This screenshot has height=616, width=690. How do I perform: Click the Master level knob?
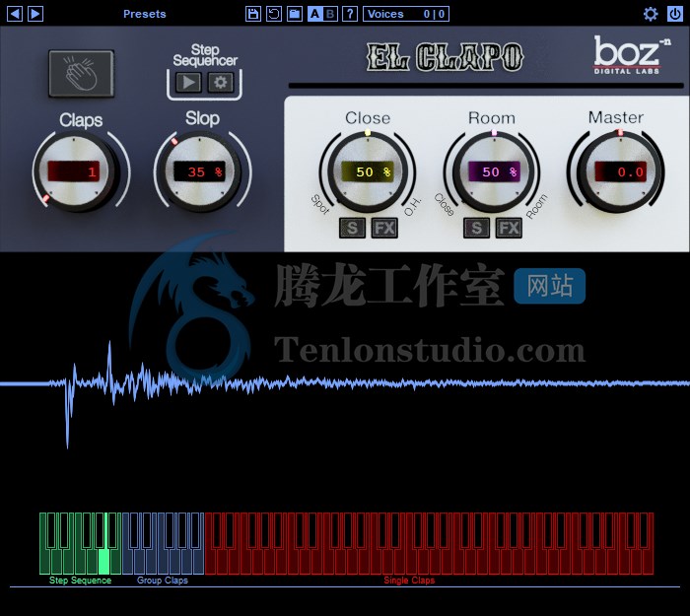click(x=620, y=172)
